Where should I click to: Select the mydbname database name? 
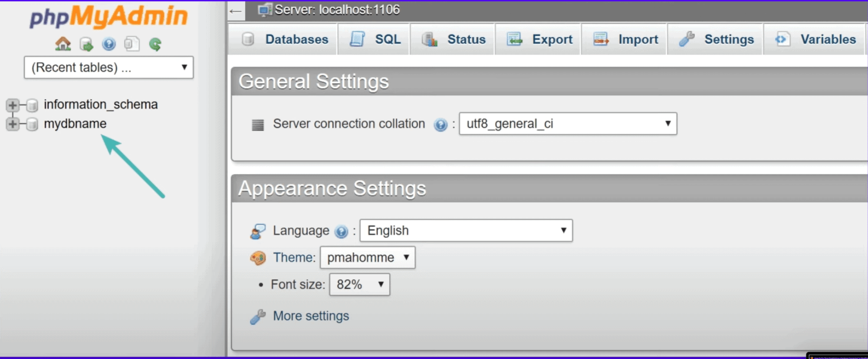pyautogui.click(x=75, y=124)
